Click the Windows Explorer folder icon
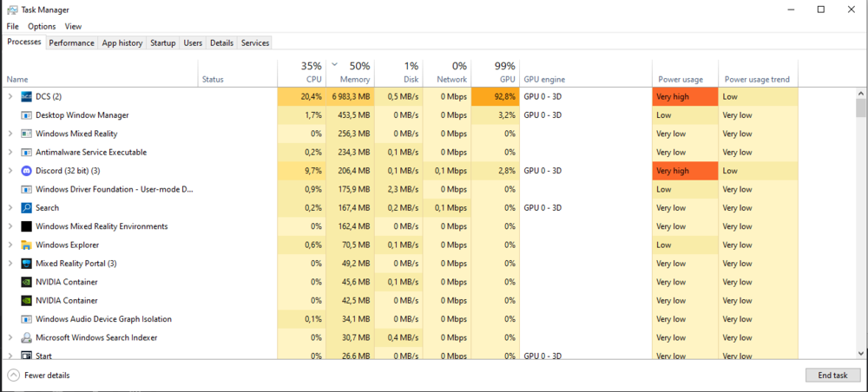The image size is (868, 392). [x=26, y=245]
